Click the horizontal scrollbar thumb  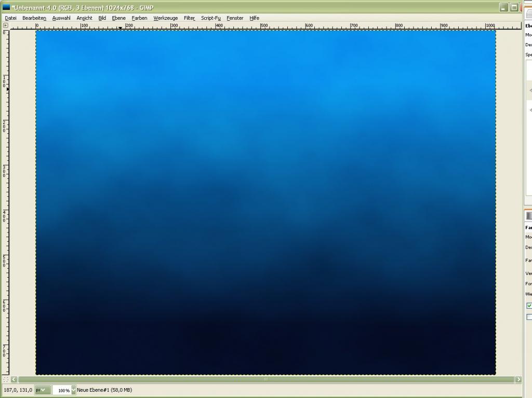(266, 379)
